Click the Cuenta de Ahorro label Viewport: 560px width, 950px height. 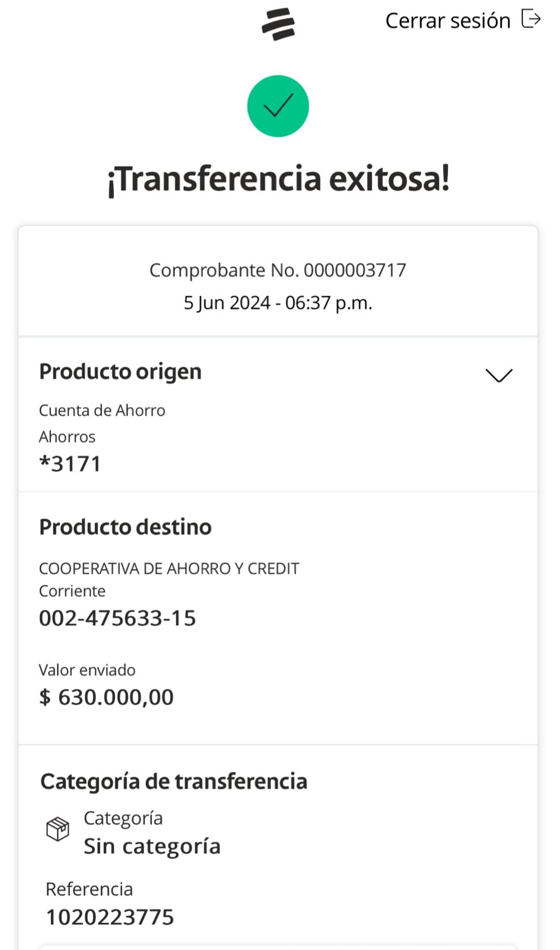coord(102,410)
